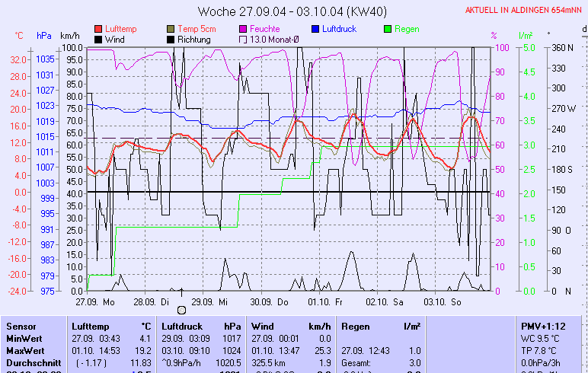The image size is (588, 373).
Task: Click the 29.09. Mi date label
Action: click(211, 301)
